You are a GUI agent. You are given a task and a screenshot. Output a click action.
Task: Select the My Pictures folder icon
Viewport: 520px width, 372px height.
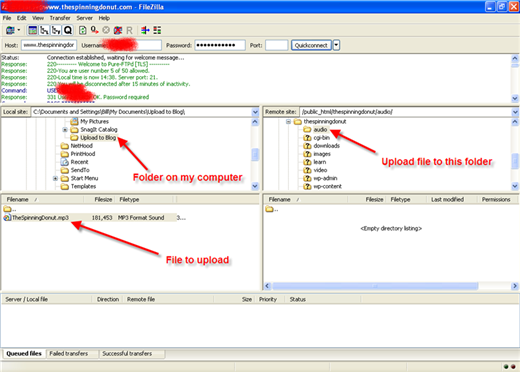[74, 121]
